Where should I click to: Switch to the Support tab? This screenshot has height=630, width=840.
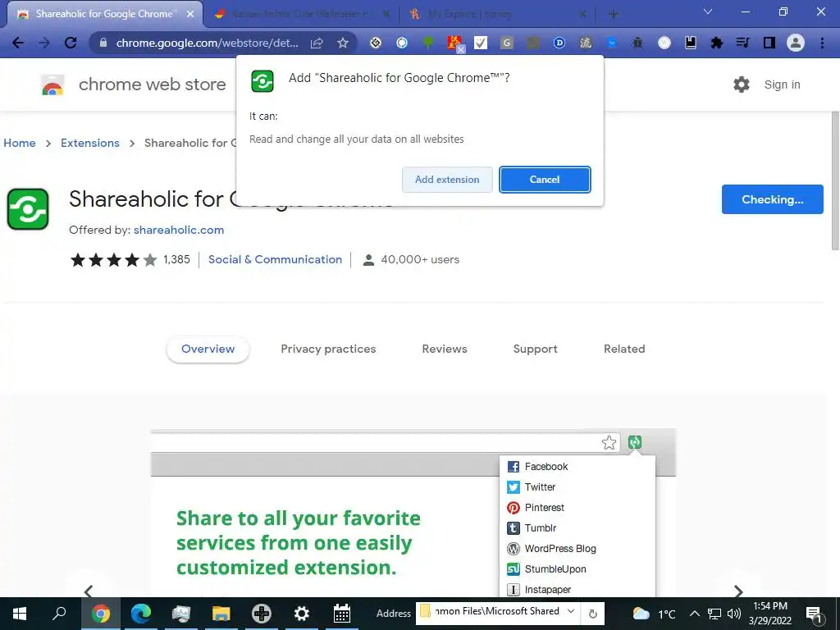click(x=535, y=349)
